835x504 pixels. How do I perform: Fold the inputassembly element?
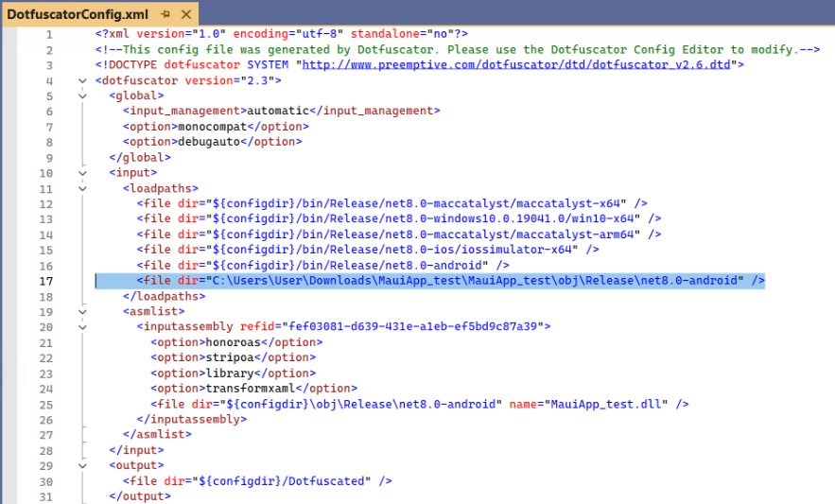coord(83,326)
